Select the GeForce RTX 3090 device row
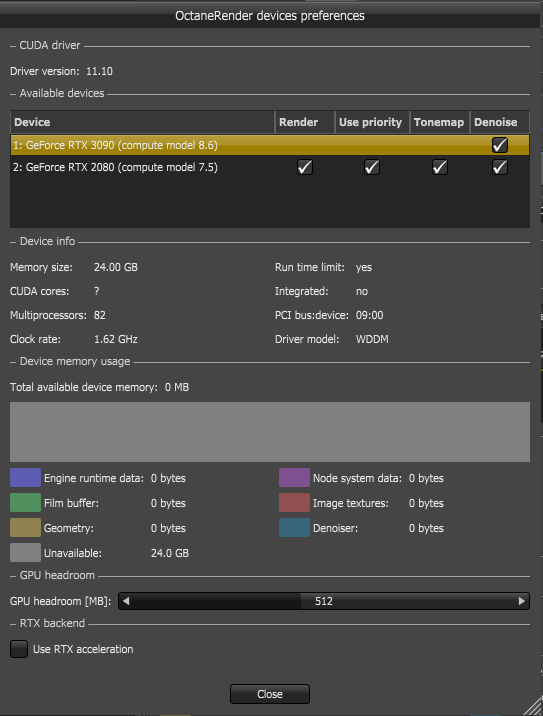The height and width of the screenshot is (716, 543). pos(270,145)
